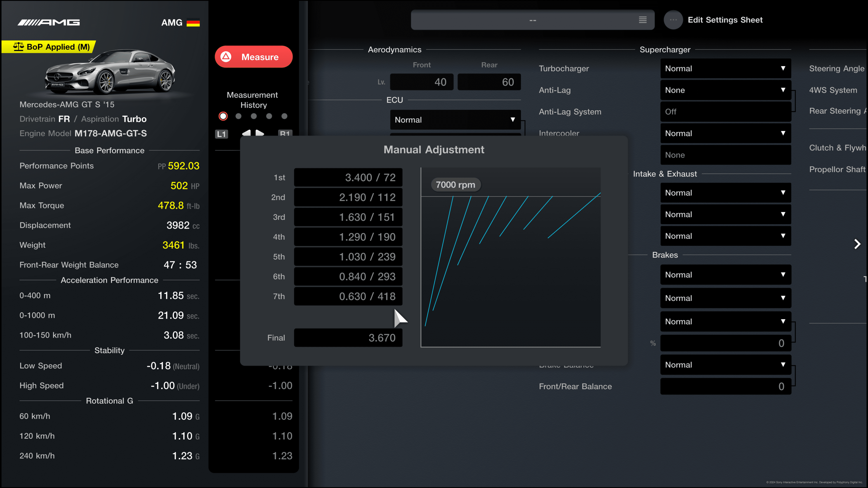
Task: Click the Steering Angle label
Action: coord(837,68)
